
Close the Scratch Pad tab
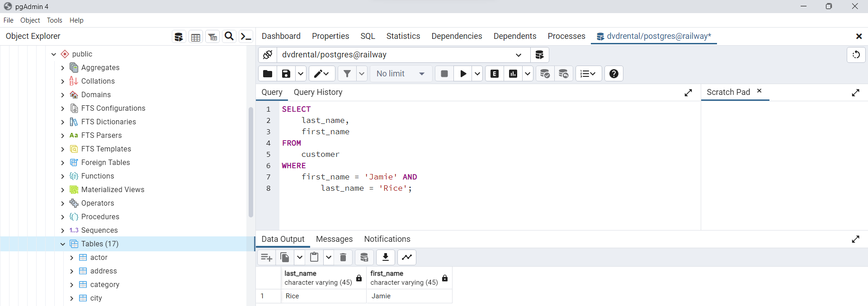click(759, 91)
